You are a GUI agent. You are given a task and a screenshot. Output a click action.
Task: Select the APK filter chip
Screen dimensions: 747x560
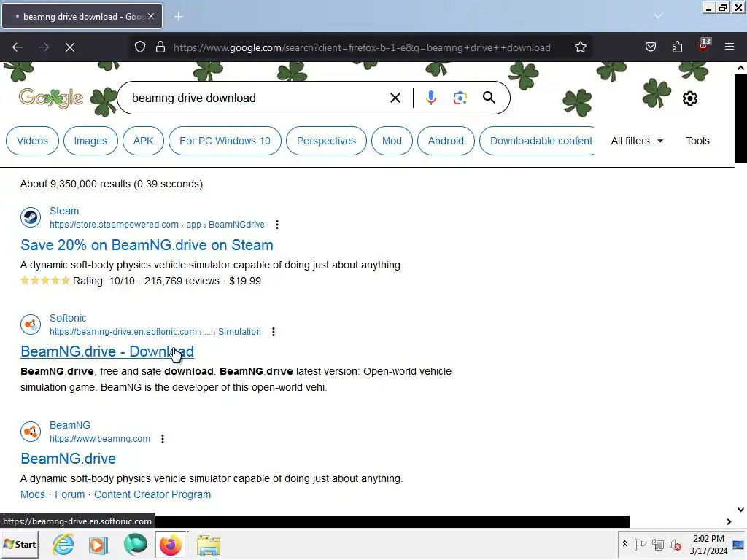click(x=144, y=141)
